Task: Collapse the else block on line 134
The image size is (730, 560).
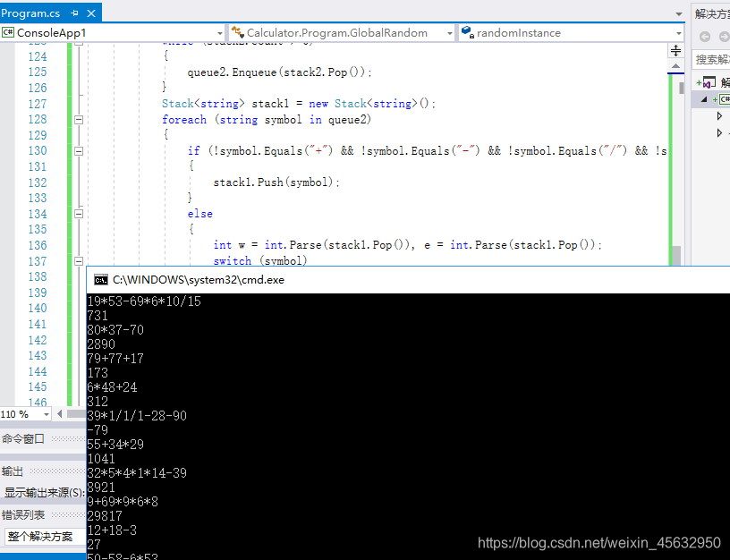Action: (x=79, y=214)
